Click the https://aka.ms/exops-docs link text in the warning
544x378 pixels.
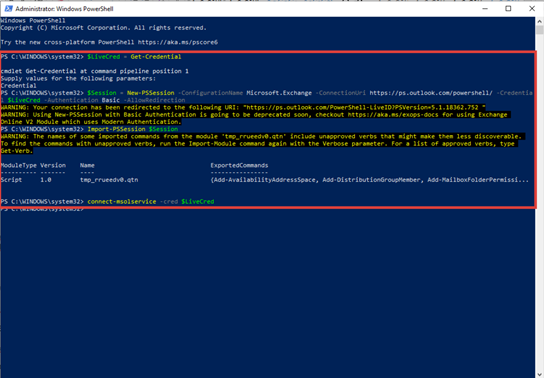pos(393,115)
